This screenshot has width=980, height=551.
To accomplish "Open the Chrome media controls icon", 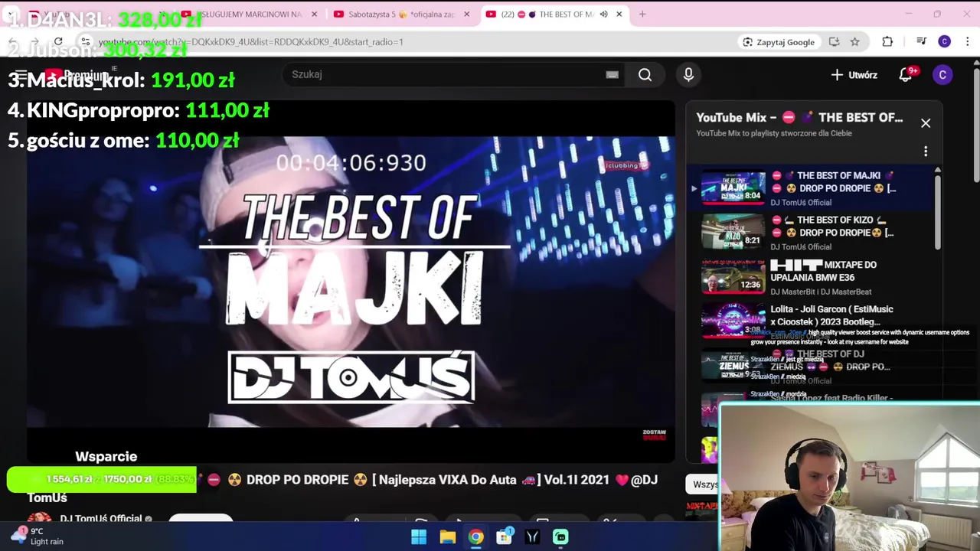I will [x=921, y=42].
